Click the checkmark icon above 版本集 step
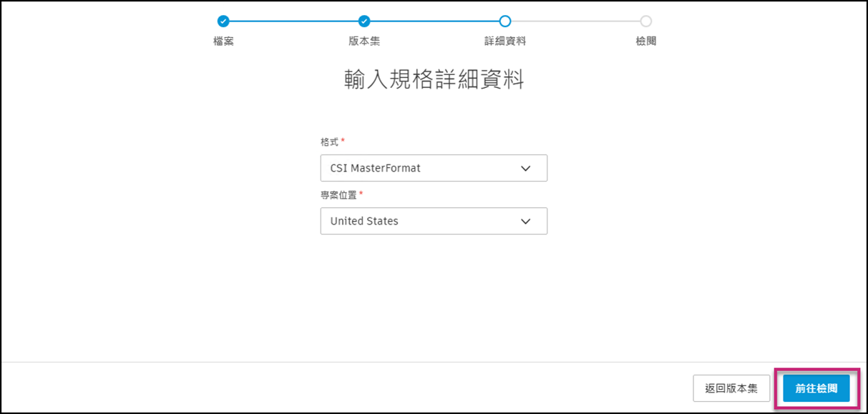The width and height of the screenshot is (868, 414). click(x=364, y=21)
